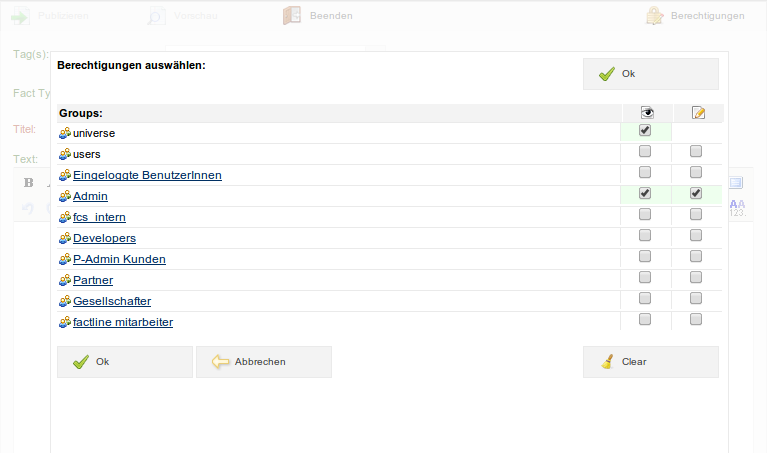Uncheck view permission for universe
767x453 pixels.
[x=645, y=131]
